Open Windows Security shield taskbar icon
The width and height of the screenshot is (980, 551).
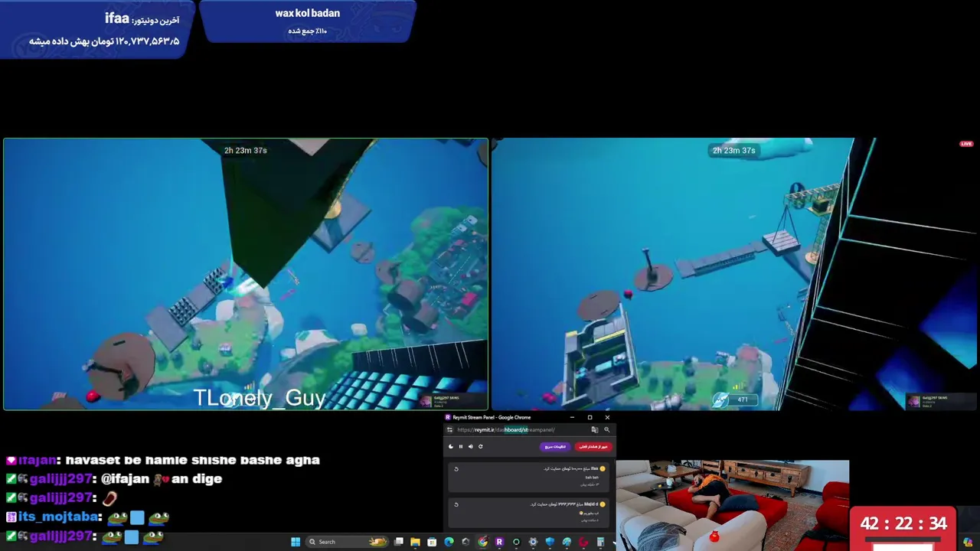click(550, 542)
